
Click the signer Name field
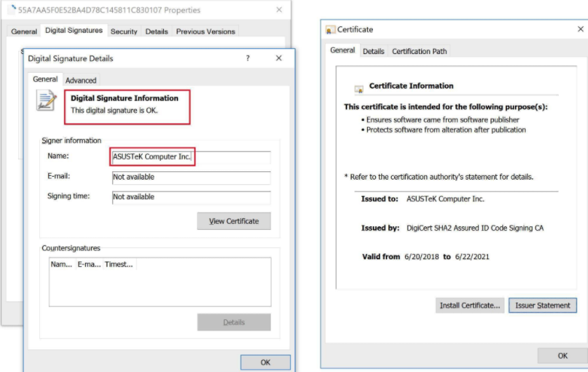point(190,157)
